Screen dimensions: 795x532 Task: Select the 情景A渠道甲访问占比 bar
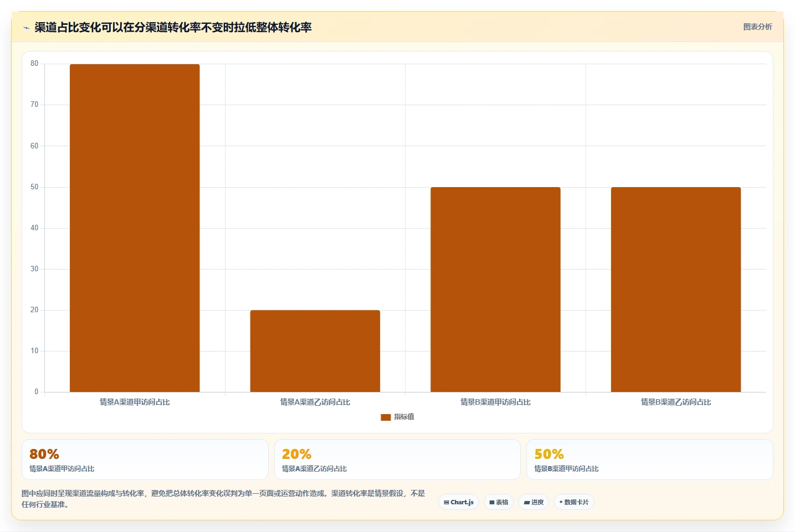[135, 228]
